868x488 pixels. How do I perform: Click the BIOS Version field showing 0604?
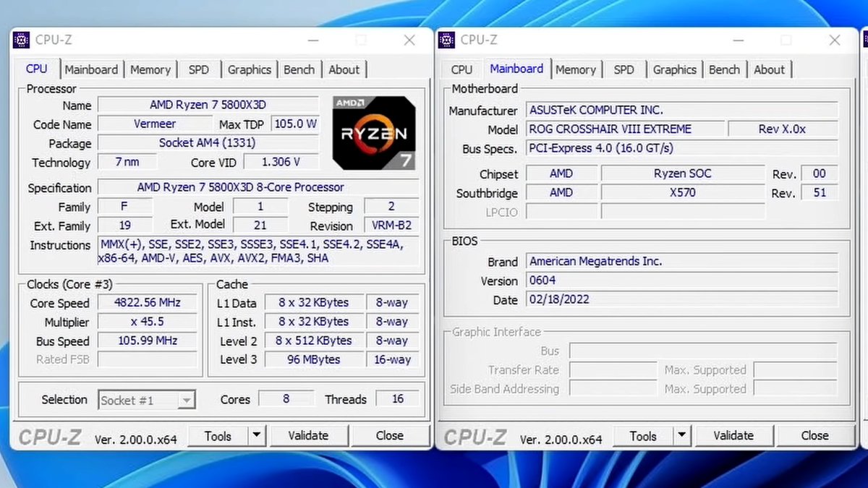(682, 281)
